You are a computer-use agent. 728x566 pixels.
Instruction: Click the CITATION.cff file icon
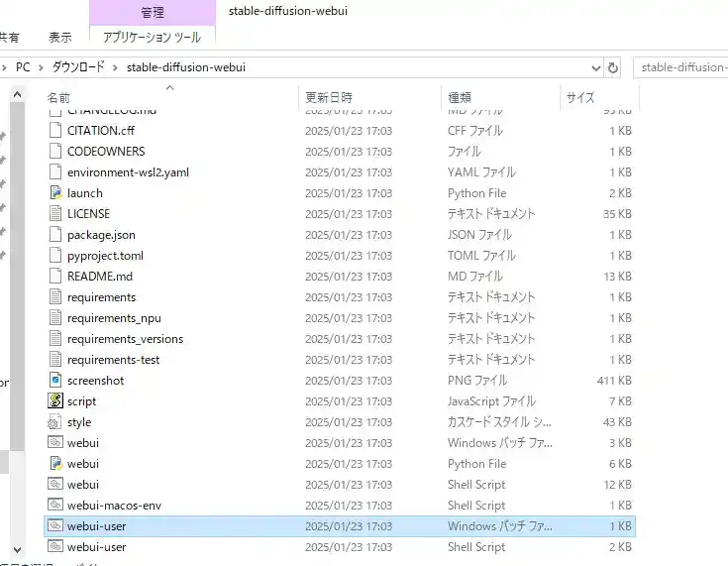tap(55, 131)
